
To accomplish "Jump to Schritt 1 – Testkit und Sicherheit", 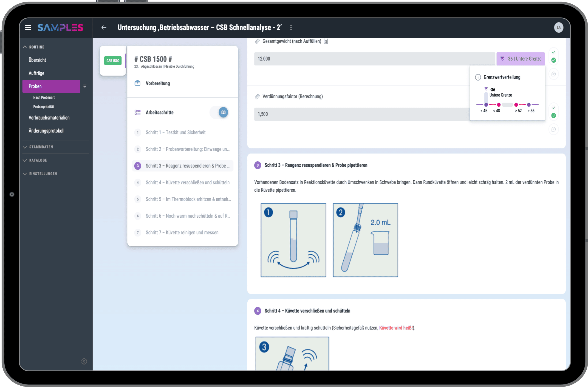I will [x=182, y=132].
